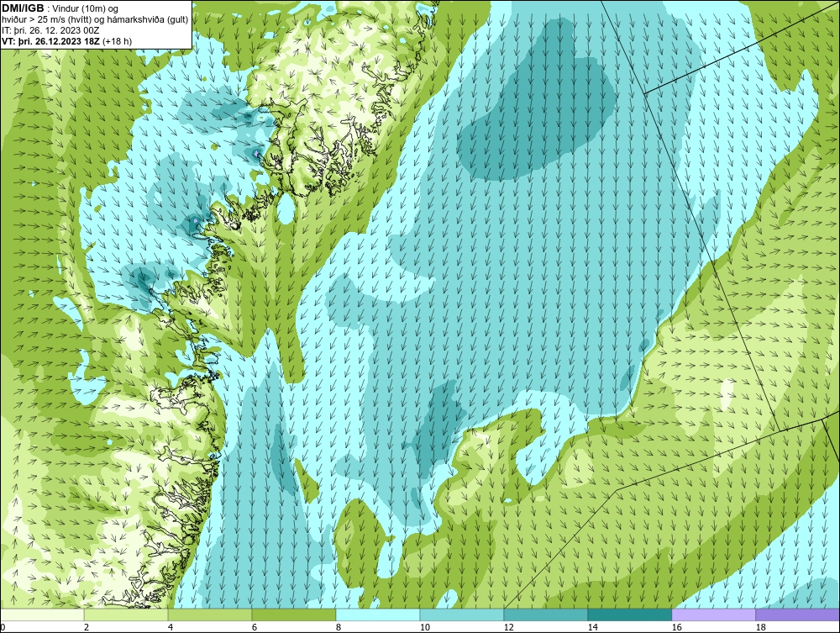Click the 8–10 m/s light cyan legend swatch

(x=378, y=615)
